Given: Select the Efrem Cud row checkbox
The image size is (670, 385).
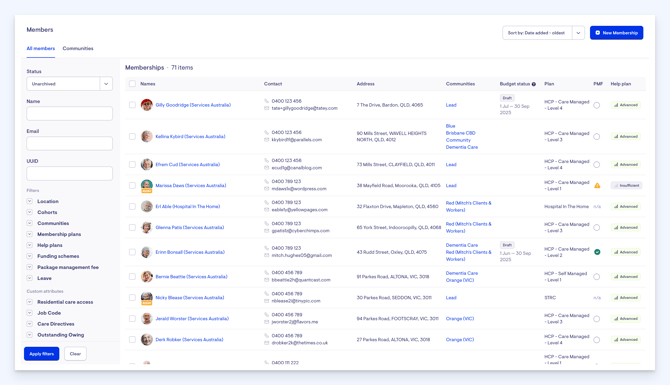Looking at the screenshot, I should (132, 165).
